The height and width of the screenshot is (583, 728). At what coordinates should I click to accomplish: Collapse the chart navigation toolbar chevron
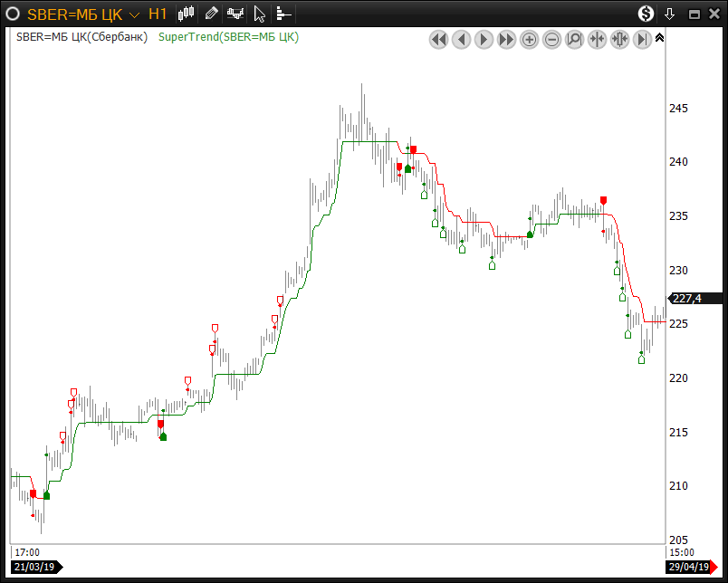pyautogui.click(x=659, y=38)
